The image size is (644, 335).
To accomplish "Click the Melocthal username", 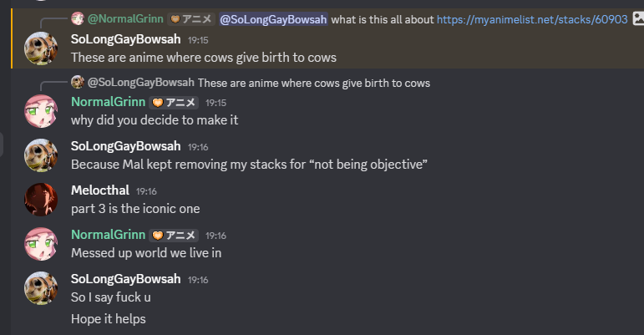I will 100,190.
